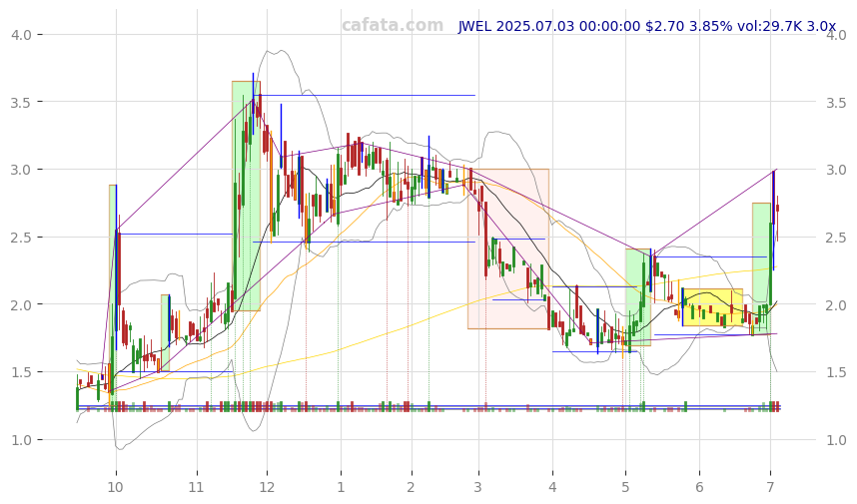Image resolution: width=857 pixels, height=504 pixels.
Task: Click month label 10 on the x-axis
Action: [x=115, y=488]
